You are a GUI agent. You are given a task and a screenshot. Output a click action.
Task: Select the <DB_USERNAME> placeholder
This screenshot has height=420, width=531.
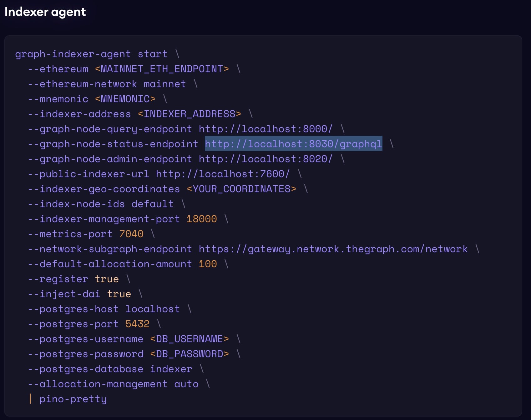coord(190,339)
